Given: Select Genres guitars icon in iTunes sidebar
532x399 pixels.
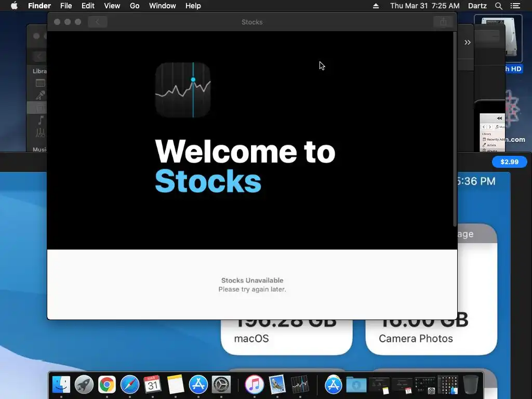Looking at the screenshot, I should coord(40,132).
